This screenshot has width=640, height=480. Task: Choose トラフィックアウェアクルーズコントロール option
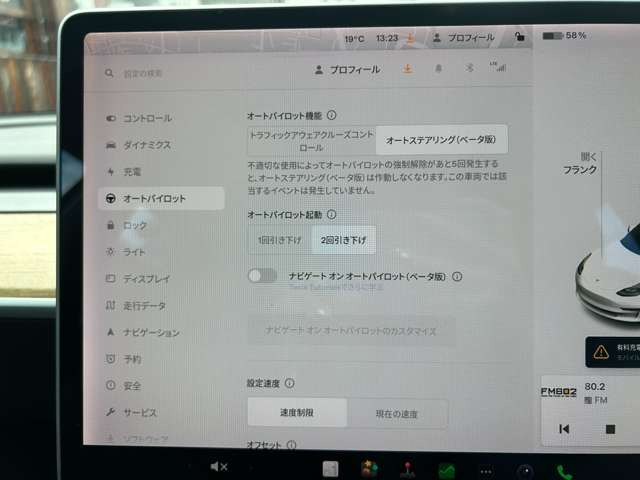[x=305, y=139]
